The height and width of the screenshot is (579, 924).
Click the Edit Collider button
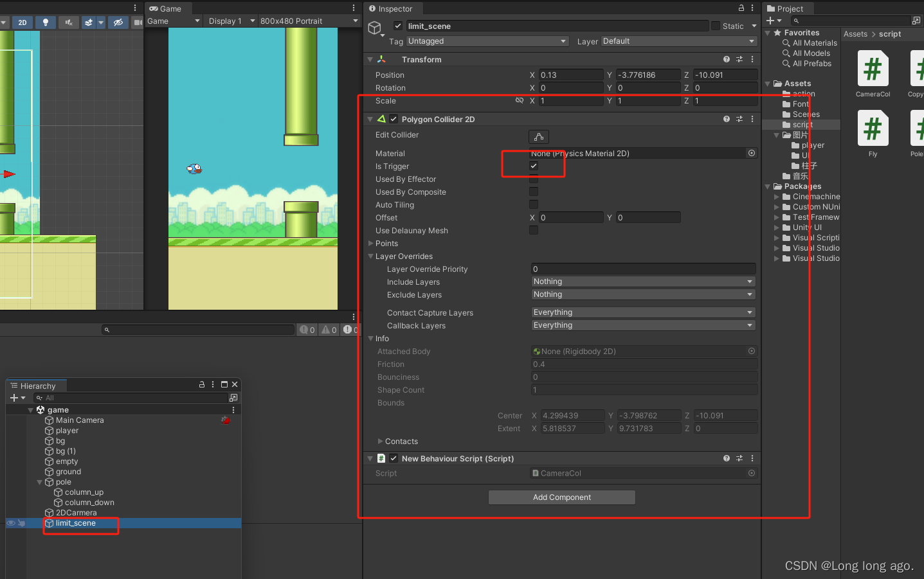point(539,136)
